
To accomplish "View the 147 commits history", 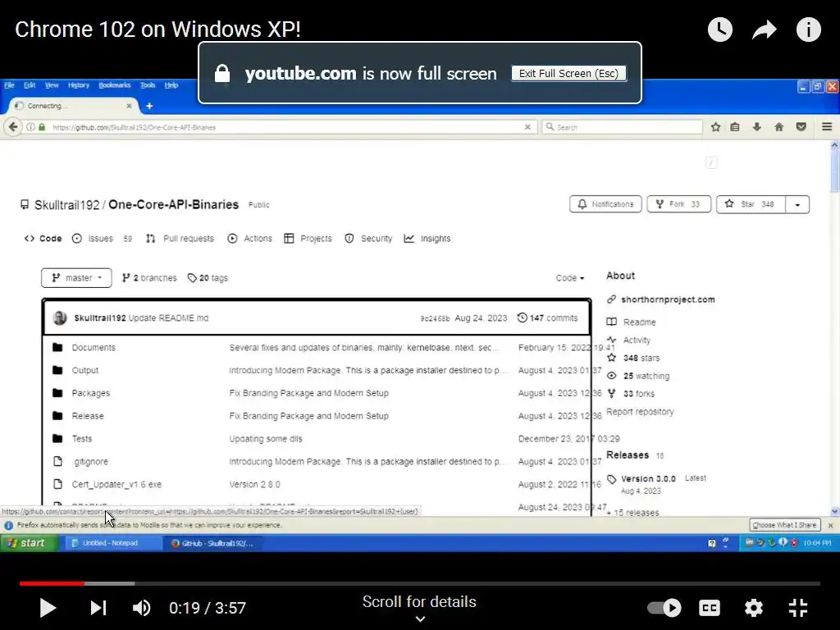I will pos(547,317).
